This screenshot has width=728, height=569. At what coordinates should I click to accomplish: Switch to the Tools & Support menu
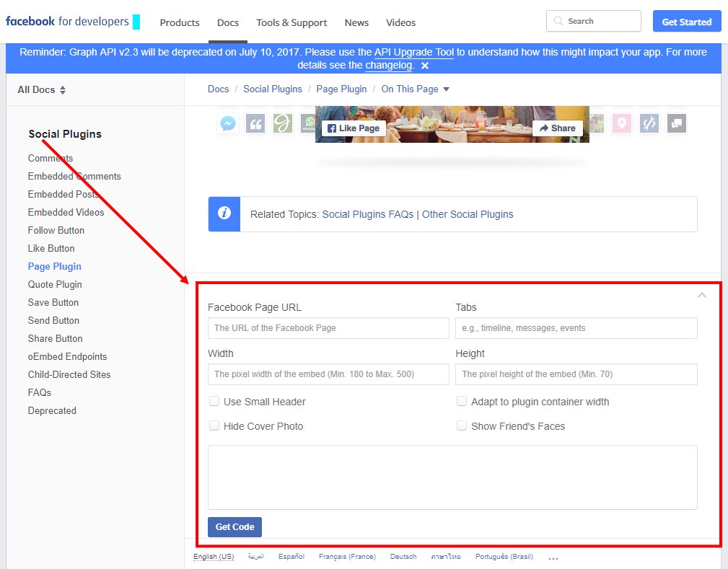pos(291,22)
